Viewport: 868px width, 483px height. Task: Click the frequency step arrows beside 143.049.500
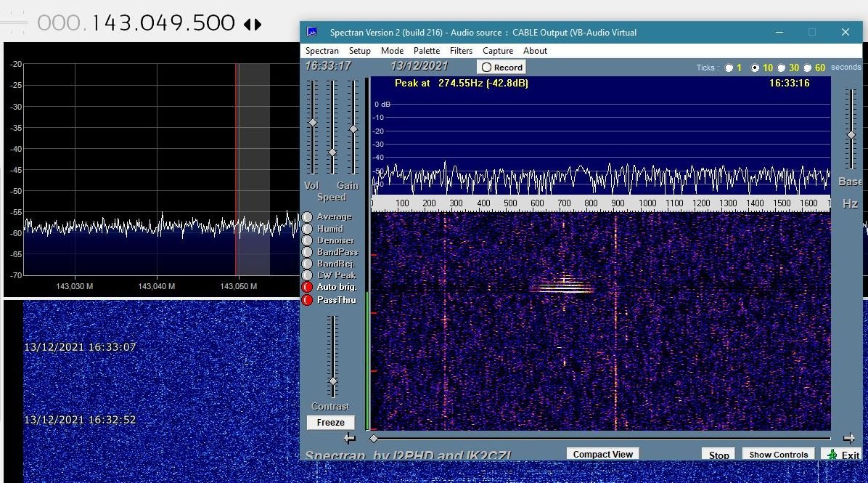point(252,24)
